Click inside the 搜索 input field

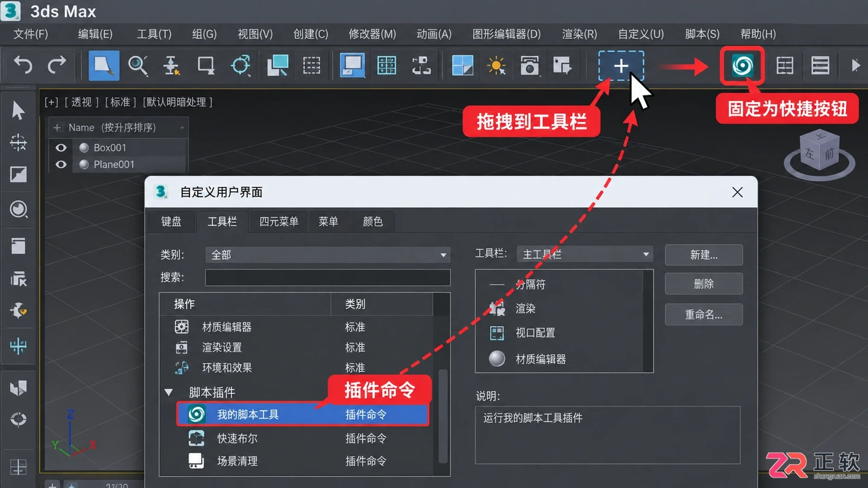click(328, 277)
